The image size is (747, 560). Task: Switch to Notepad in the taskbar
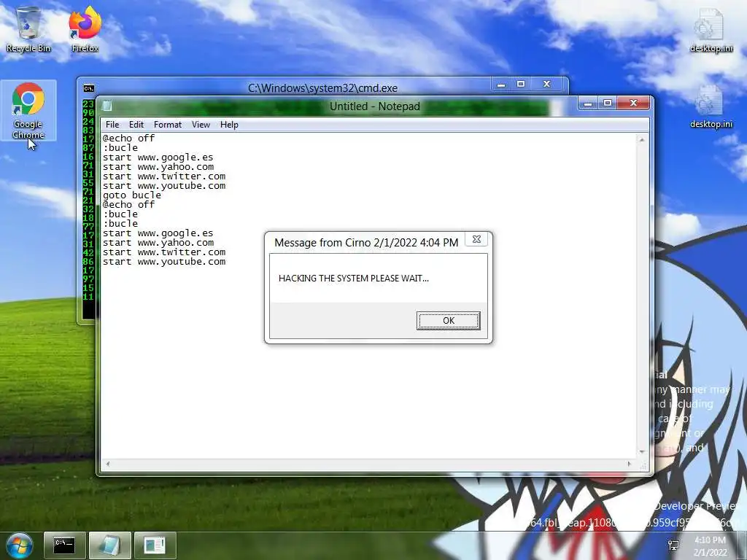(109, 545)
